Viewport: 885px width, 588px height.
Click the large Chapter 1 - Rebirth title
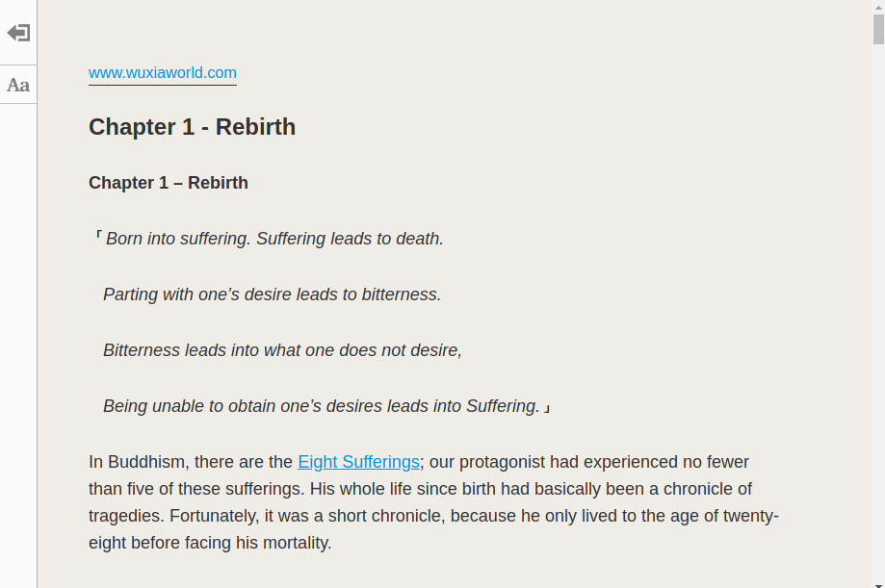pos(192,127)
